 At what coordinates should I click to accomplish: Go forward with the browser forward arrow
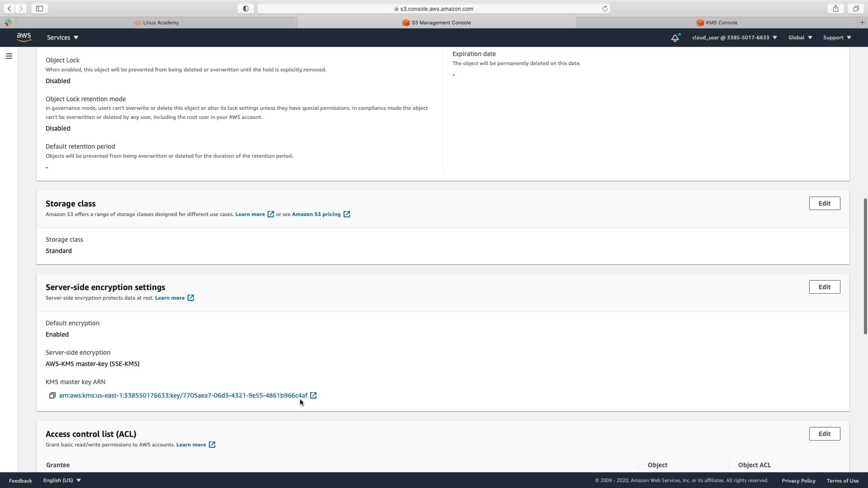point(21,8)
